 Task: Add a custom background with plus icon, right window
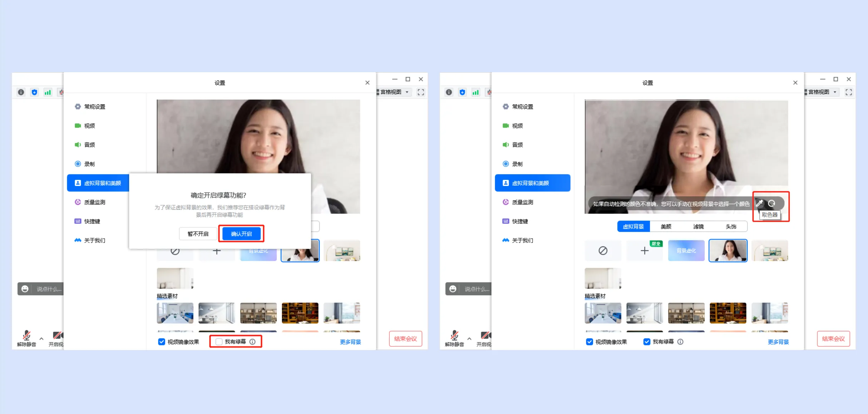click(645, 251)
